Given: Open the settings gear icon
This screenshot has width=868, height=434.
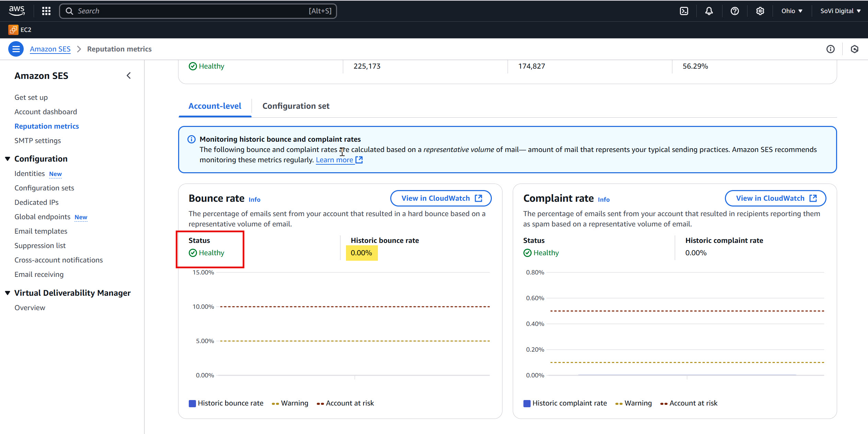Looking at the screenshot, I should pyautogui.click(x=760, y=11).
